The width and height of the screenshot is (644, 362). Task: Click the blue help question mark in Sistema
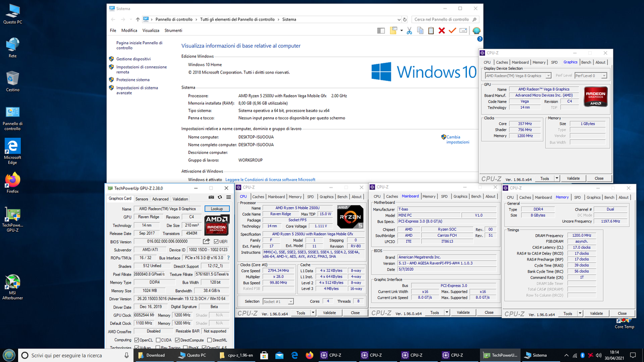click(480, 39)
